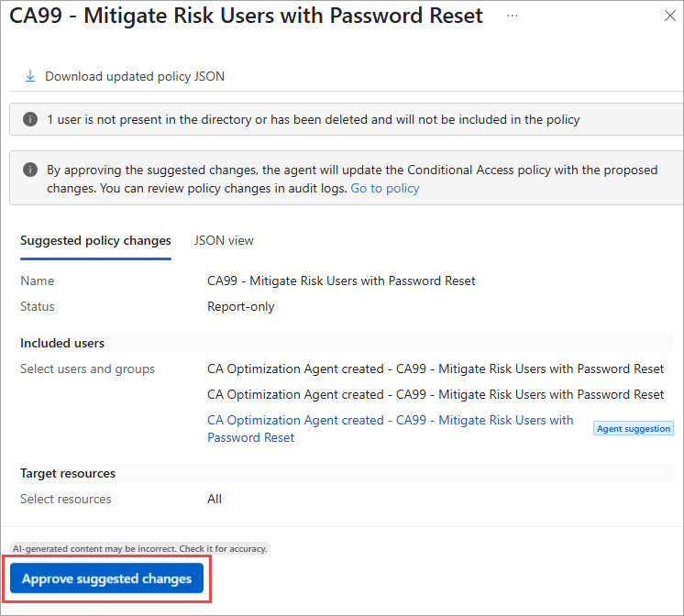Select the Suggested policy changes tab

click(95, 240)
